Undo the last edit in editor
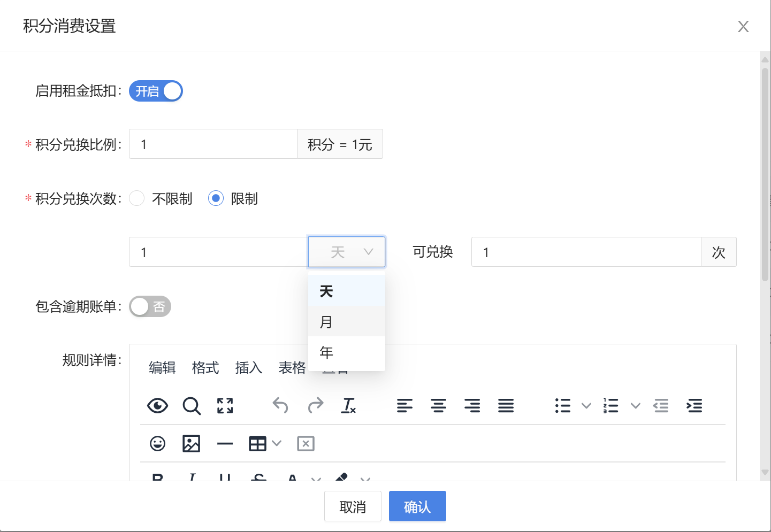The width and height of the screenshot is (771, 532). (280, 406)
